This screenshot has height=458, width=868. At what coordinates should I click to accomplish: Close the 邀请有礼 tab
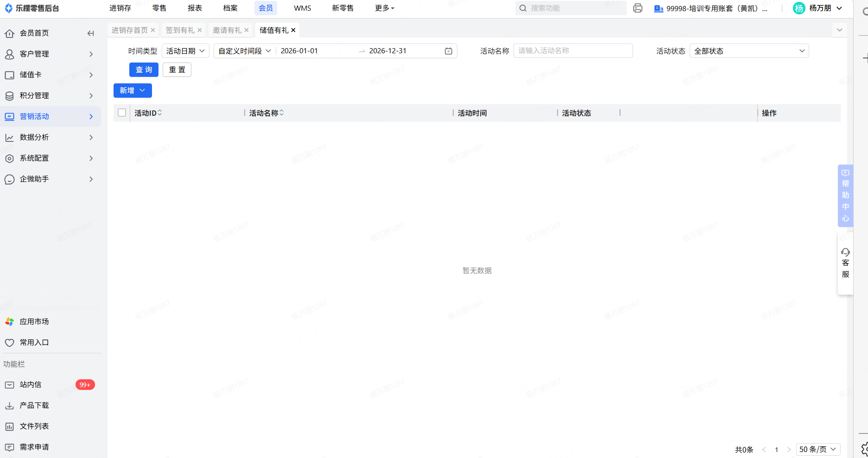(247, 30)
